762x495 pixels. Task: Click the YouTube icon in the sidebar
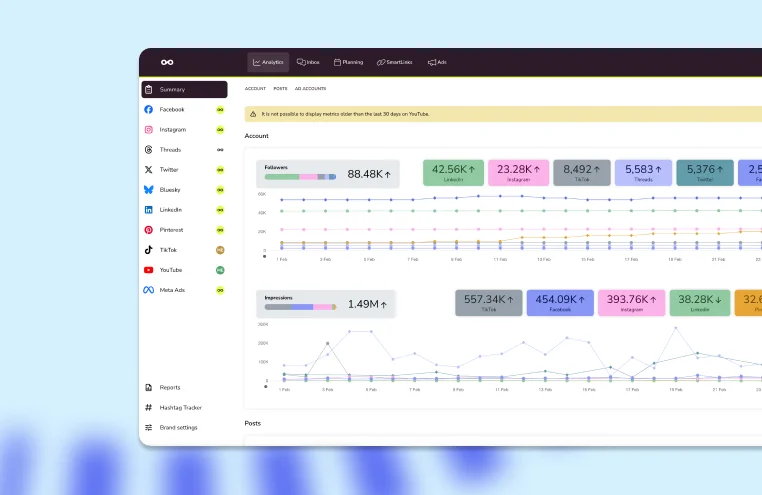[148, 270]
